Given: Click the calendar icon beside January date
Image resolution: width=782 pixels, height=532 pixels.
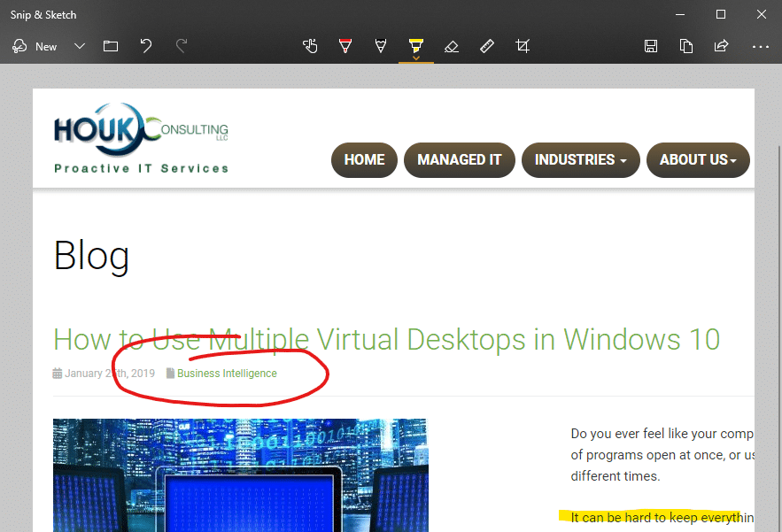Looking at the screenshot, I should (58, 373).
